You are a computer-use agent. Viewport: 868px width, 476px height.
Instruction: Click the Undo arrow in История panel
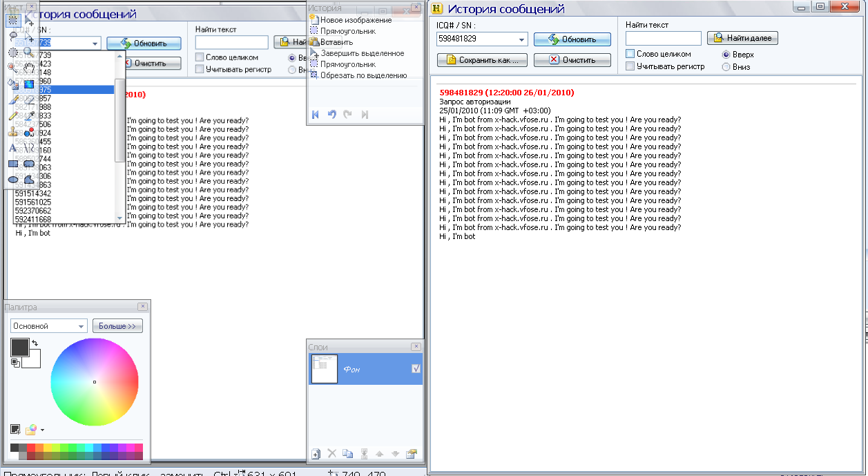(332, 115)
